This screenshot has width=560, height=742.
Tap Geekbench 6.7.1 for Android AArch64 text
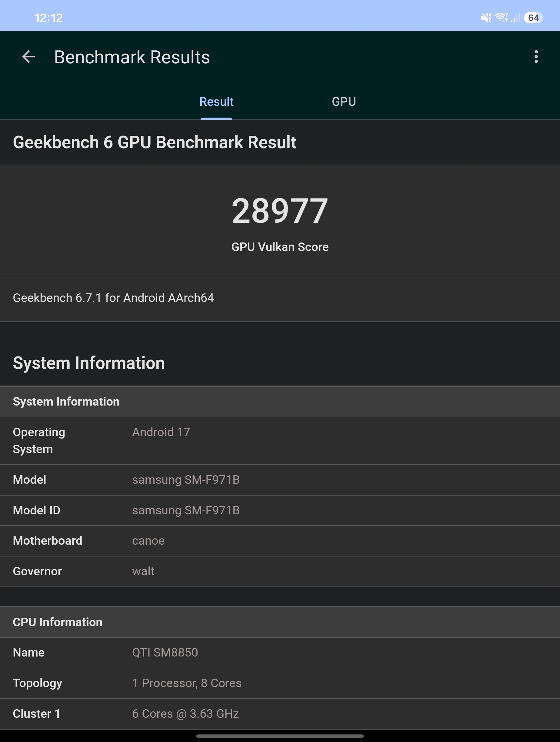[x=113, y=298]
